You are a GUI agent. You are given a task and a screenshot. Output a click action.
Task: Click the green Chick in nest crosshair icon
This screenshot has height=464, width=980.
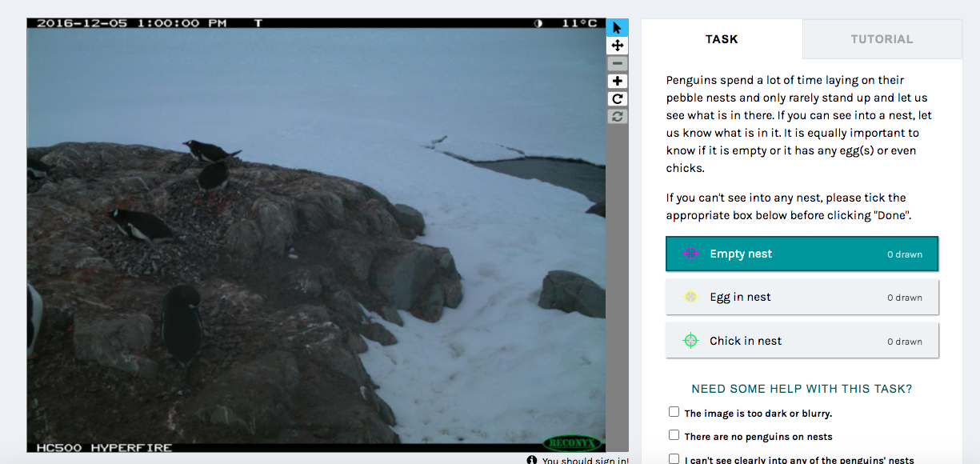coord(690,341)
